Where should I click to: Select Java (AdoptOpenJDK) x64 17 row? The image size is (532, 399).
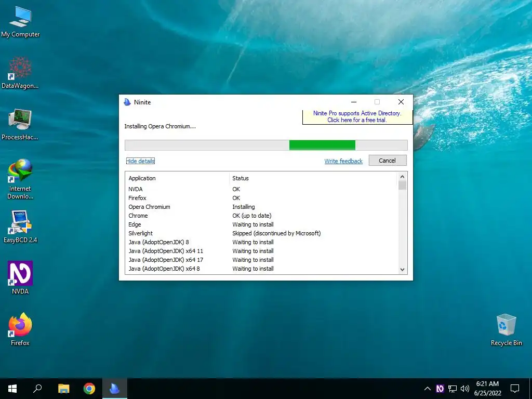(261, 260)
